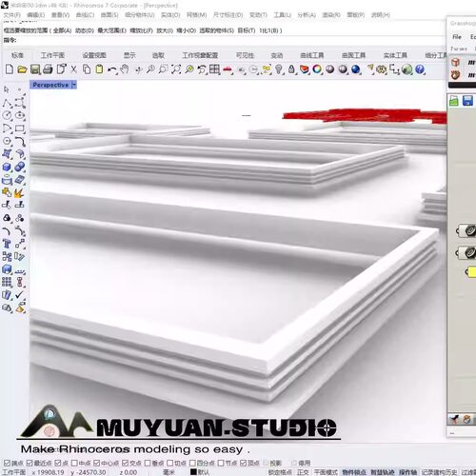Click the four-viewport layout icon
Screen dimensions: 476x476
click(214, 69)
